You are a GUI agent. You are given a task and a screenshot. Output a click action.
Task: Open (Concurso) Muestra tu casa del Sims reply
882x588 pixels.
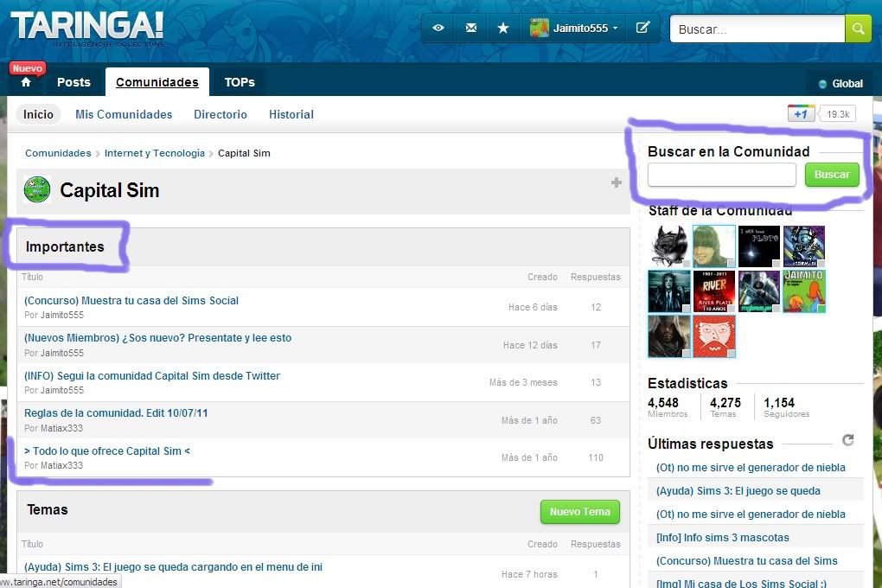[746, 560]
